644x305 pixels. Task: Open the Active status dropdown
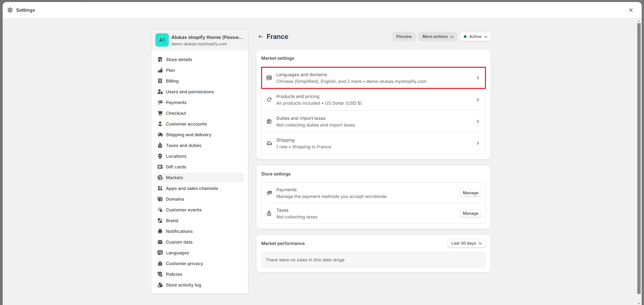click(475, 37)
